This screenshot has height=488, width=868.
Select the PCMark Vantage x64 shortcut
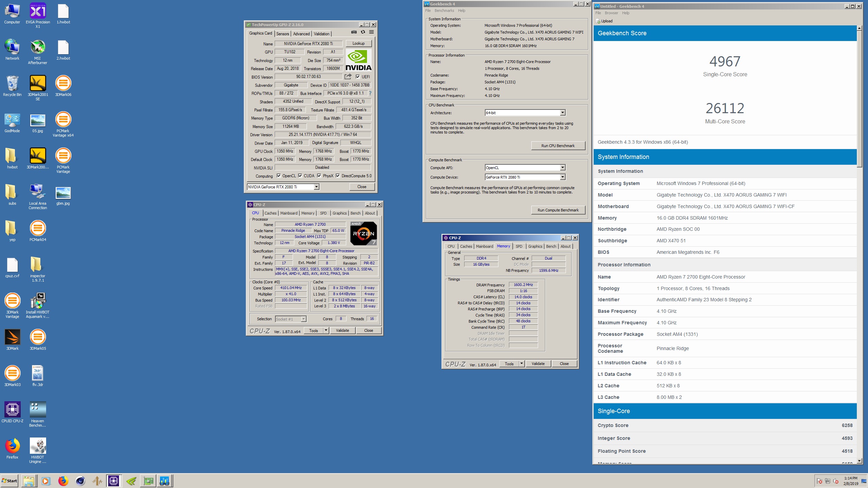click(63, 124)
